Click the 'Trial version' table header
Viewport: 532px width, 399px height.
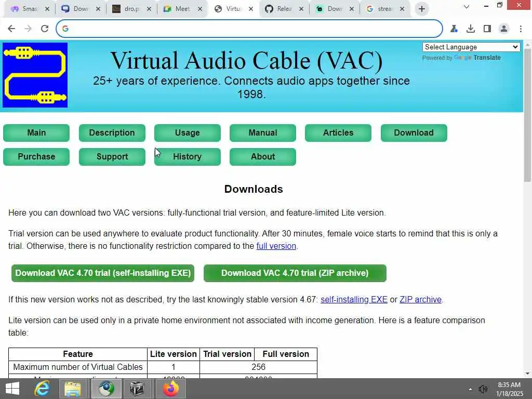(x=228, y=354)
